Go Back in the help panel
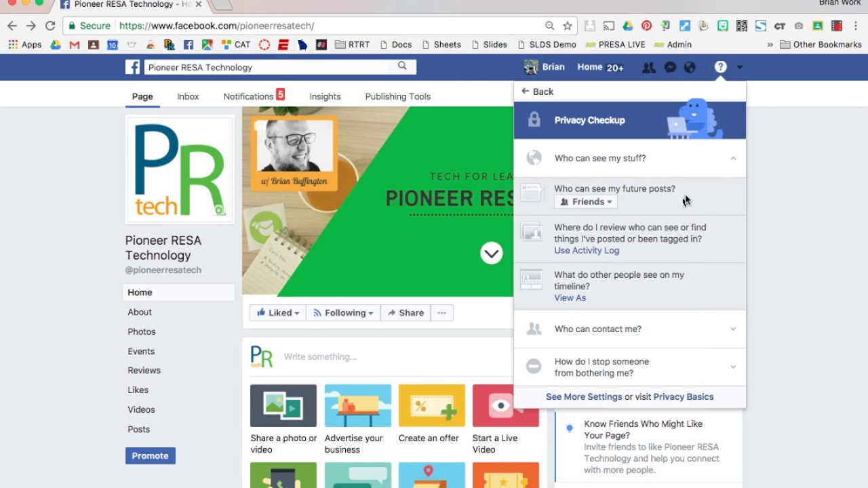The width and height of the screenshot is (868, 488). 537,91
